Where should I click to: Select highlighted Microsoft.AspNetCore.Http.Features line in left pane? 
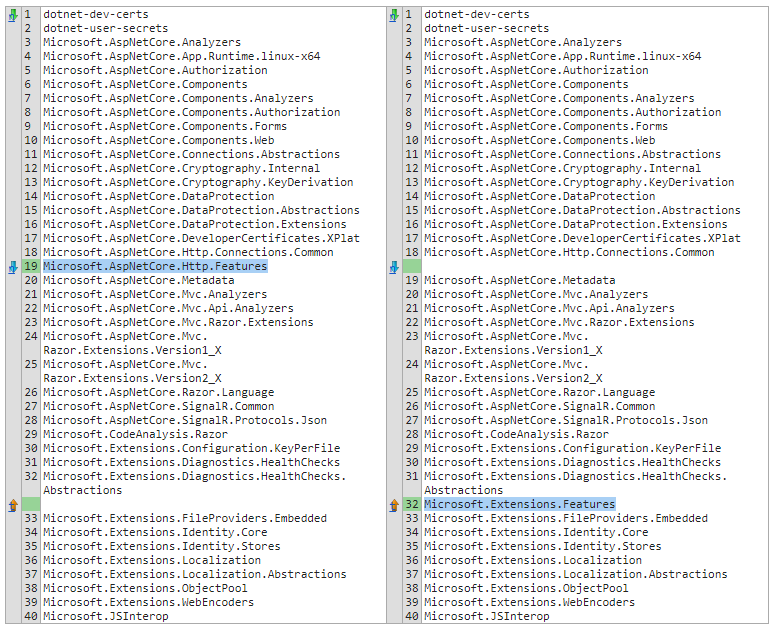coord(155,266)
